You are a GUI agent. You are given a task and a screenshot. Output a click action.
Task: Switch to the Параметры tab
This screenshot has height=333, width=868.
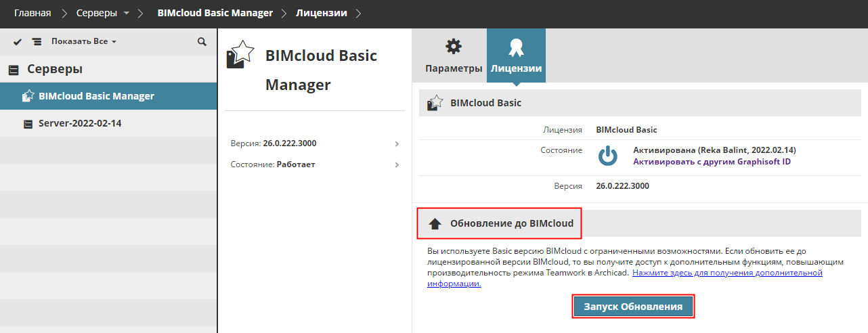point(454,57)
